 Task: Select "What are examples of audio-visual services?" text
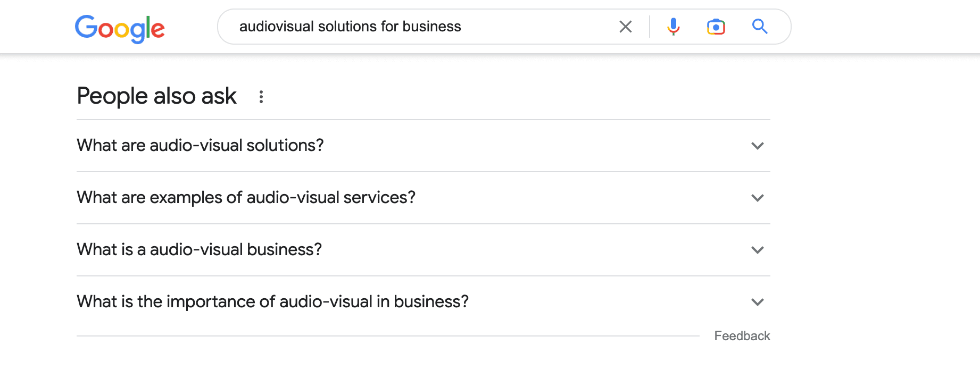point(246,197)
